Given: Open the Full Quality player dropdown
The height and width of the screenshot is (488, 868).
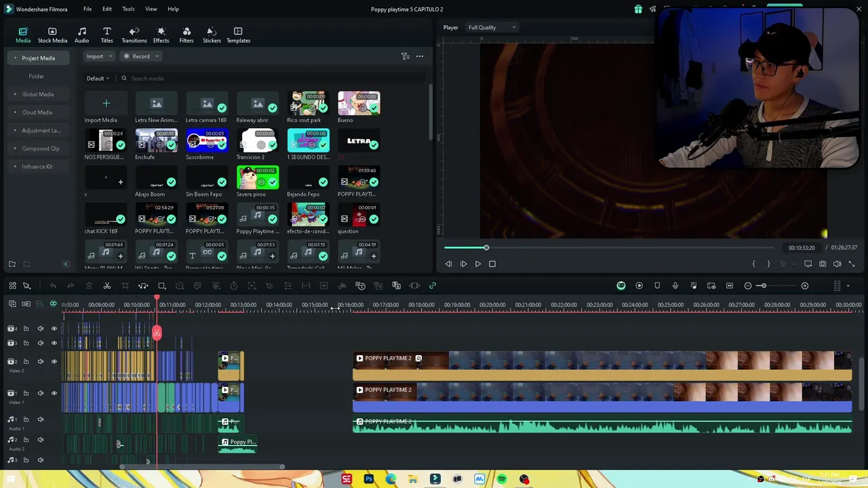Looking at the screenshot, I should click(492, 27).
